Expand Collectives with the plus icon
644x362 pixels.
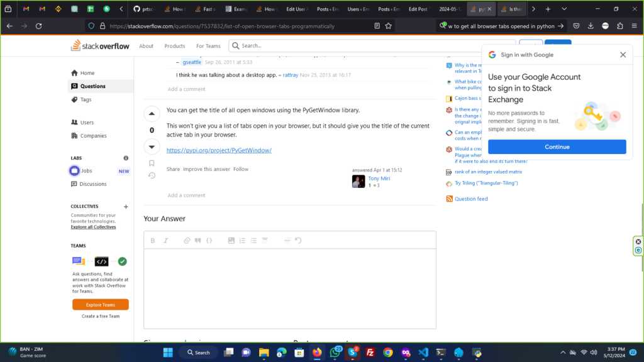(126, 206)
